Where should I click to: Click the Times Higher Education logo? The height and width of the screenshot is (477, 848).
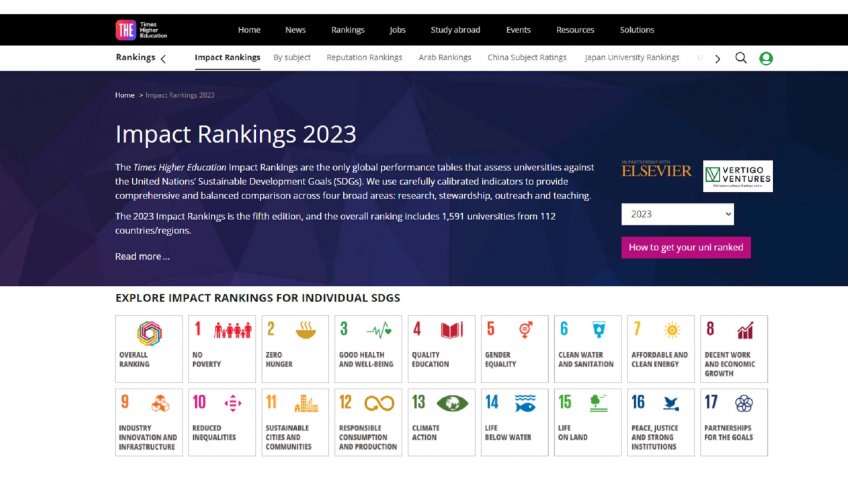[x=141, y=30]
